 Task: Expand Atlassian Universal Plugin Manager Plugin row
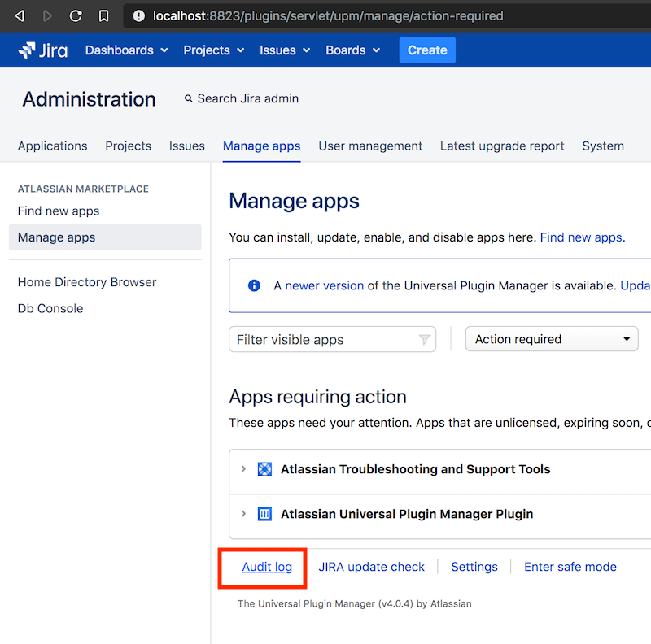[x=243, y=514]
